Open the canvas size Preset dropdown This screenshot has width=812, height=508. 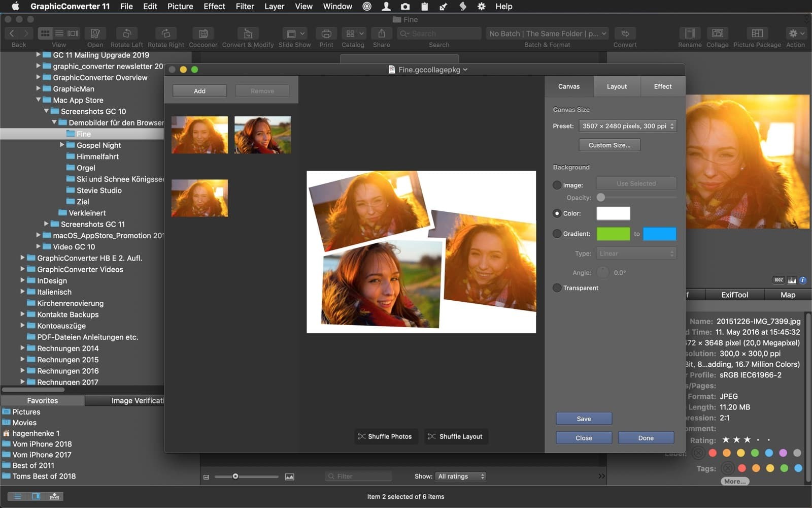click(x=627, y=126)
